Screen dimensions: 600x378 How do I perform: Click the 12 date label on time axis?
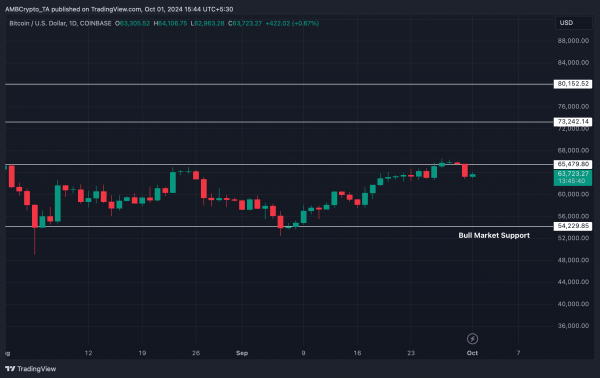pos(88,353)
